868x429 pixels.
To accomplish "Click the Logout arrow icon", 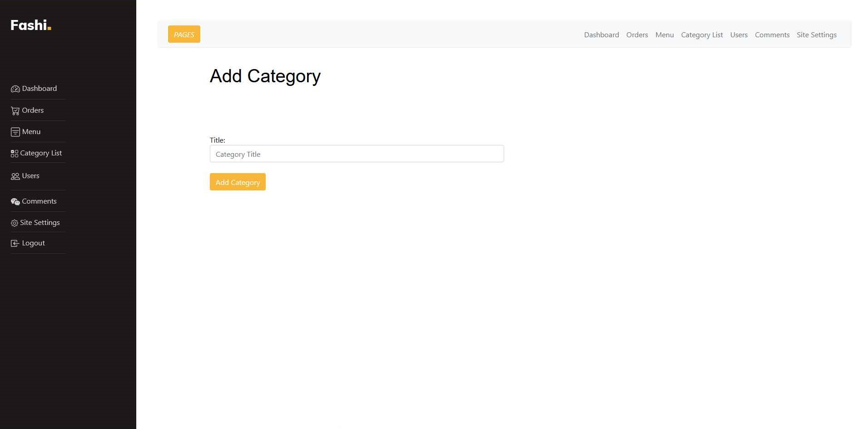I will point(15,244).
